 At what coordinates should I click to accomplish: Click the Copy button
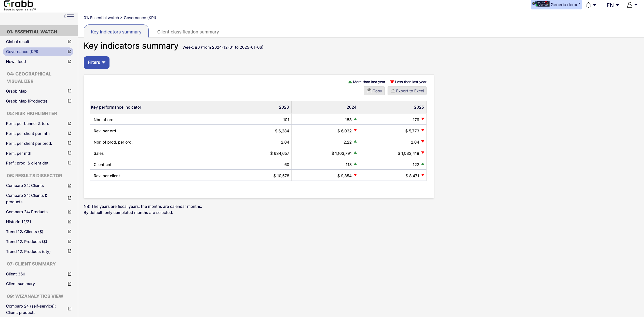[374, 91]
